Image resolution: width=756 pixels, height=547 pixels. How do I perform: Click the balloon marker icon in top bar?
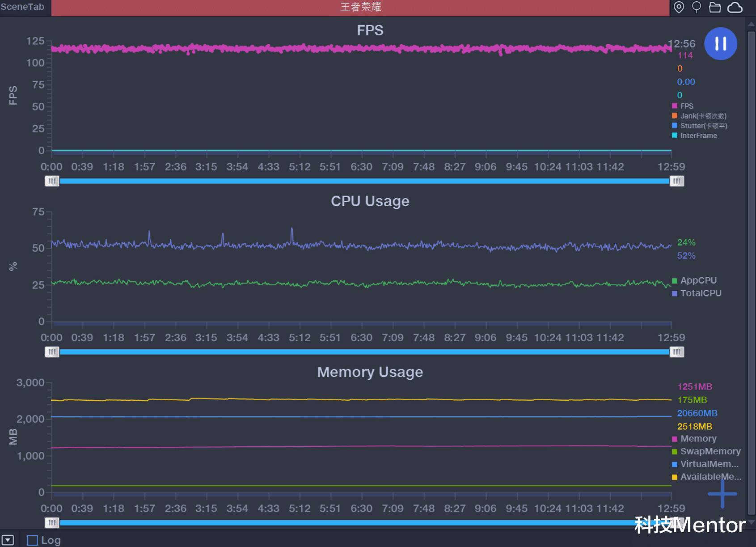[x=697, y=7]
